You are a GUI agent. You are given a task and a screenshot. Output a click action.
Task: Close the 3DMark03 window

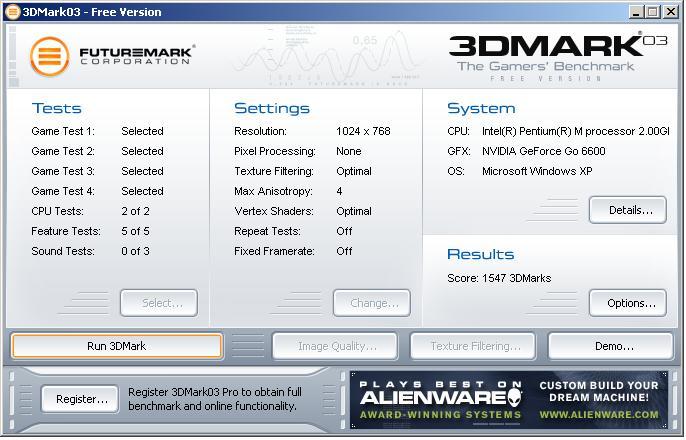tap(670, 12)
